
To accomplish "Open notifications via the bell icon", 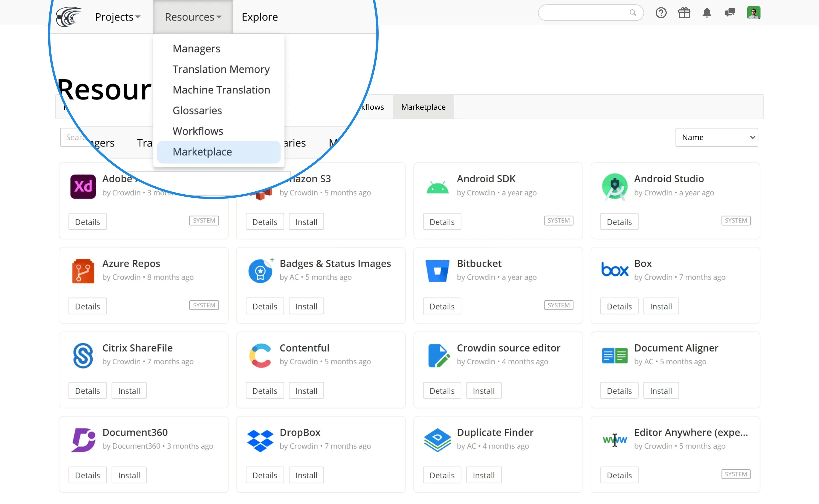I will coord(707,13).
